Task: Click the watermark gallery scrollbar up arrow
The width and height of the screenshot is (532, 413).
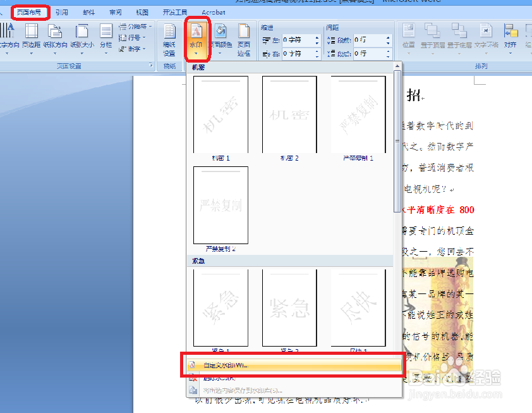Action: (x=397, y=66)
